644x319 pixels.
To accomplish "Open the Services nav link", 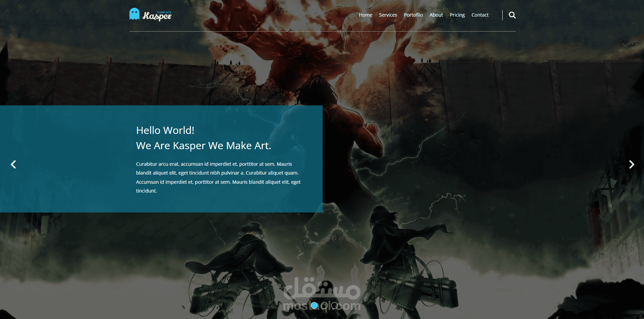I will pos(388,15).
